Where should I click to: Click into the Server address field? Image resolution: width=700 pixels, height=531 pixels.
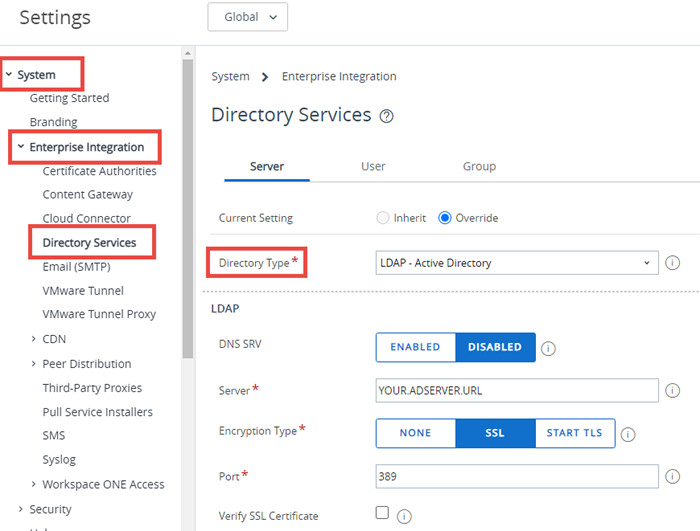click(x=517, y=390)
